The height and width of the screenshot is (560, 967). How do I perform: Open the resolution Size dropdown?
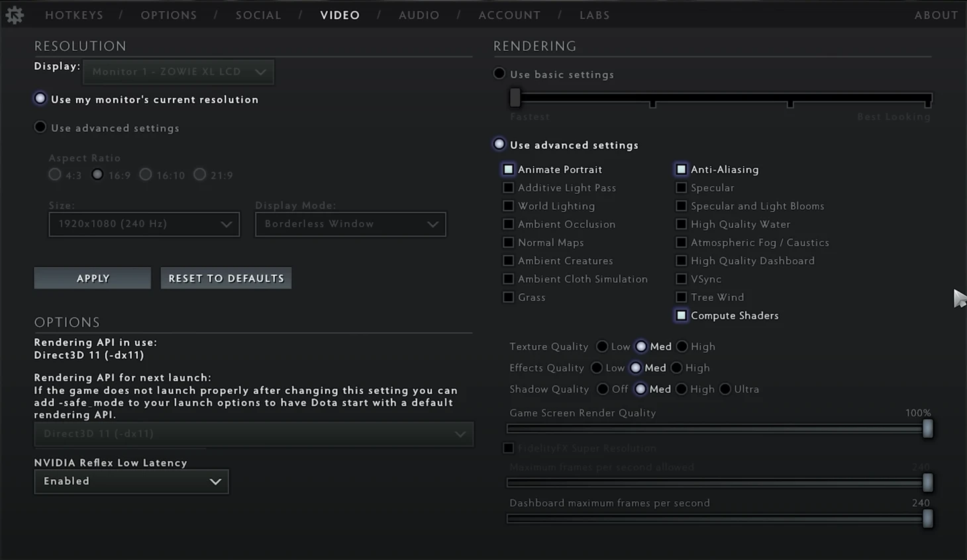point(144,224)
